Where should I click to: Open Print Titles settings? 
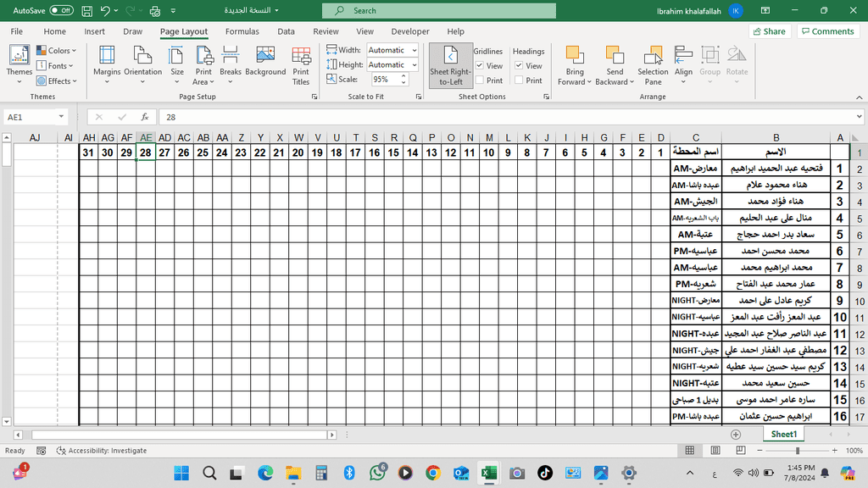(301, 64)
